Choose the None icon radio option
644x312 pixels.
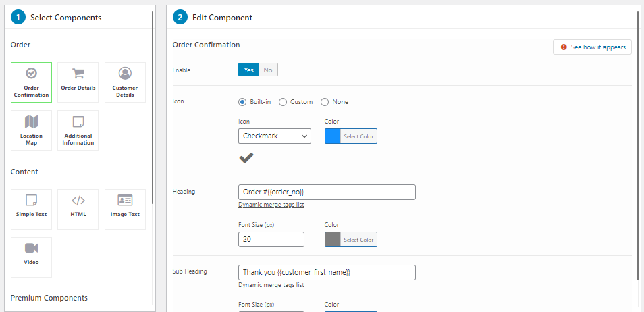coord(335,102)
